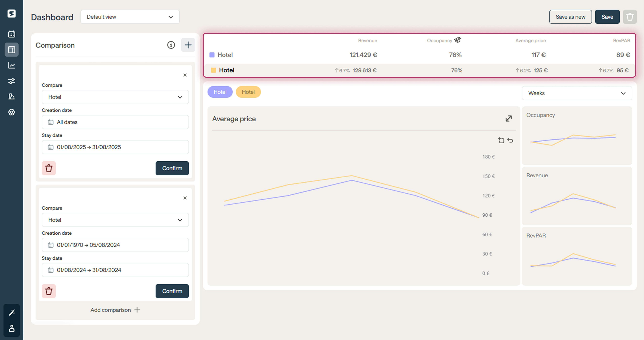Click the Revenue column header

(x=368, y=41)
